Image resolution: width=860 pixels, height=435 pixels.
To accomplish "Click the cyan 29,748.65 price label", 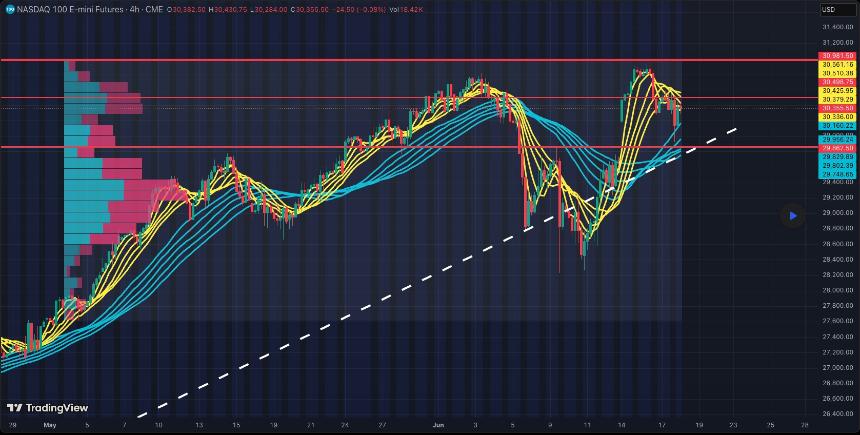I will pos(836,174).
